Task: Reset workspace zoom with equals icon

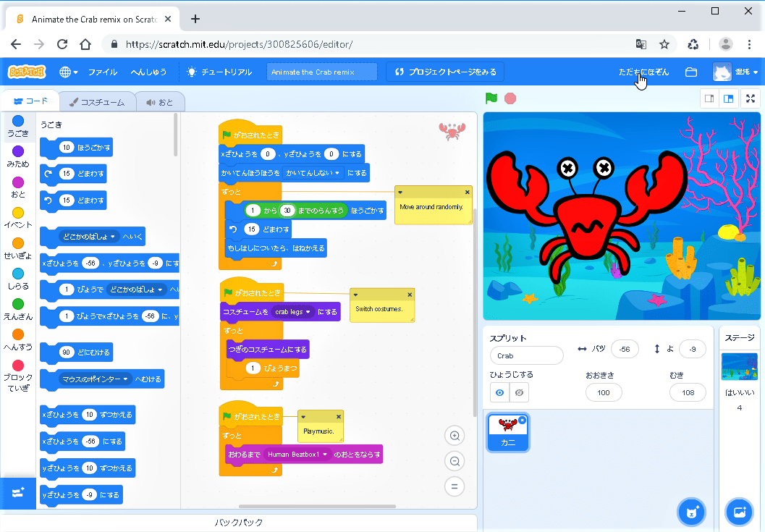Action: pyautogui.click(x=455, y=486)
